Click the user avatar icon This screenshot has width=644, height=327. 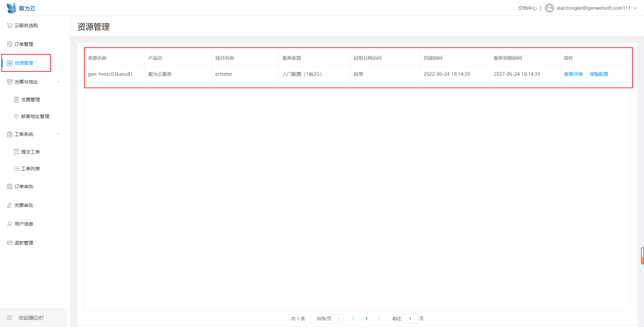coord(549,8)
